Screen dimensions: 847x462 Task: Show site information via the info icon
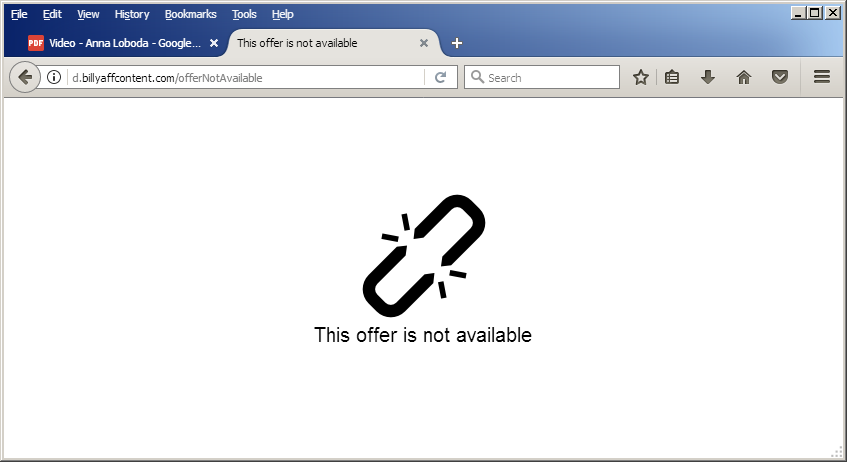54,77
